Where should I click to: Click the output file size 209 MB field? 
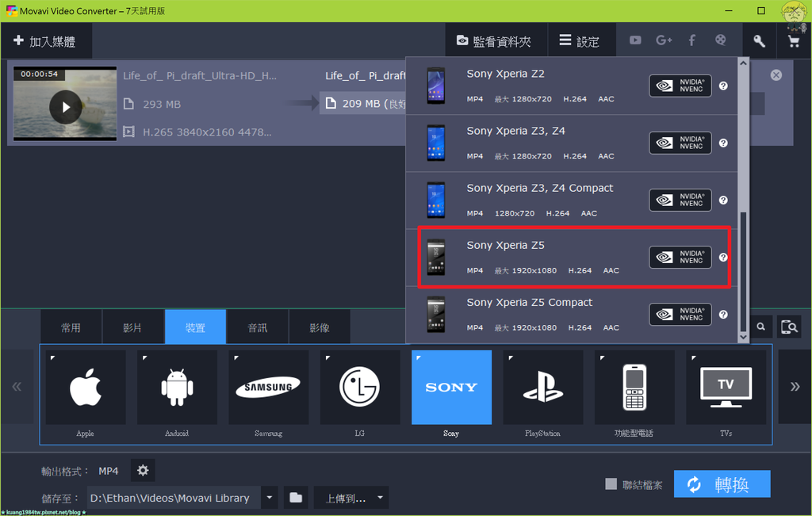click(362, 104)
